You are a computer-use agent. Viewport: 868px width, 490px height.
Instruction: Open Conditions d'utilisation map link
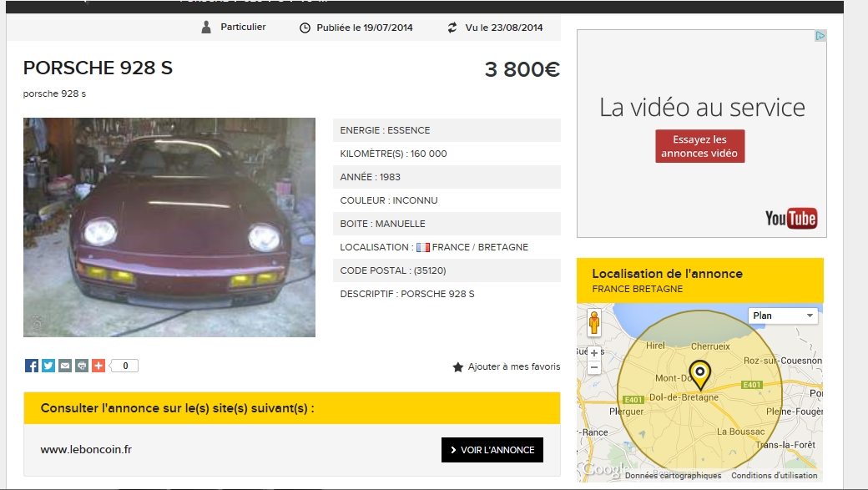(x=774, y=476)
